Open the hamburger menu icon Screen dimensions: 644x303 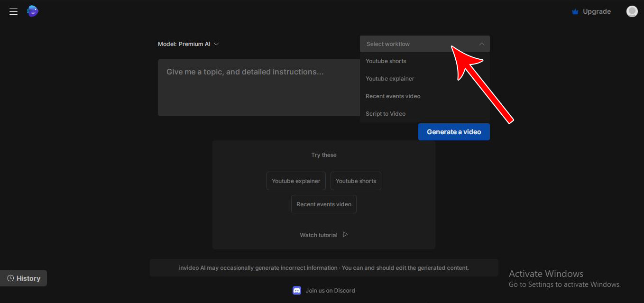pos(13,11)
